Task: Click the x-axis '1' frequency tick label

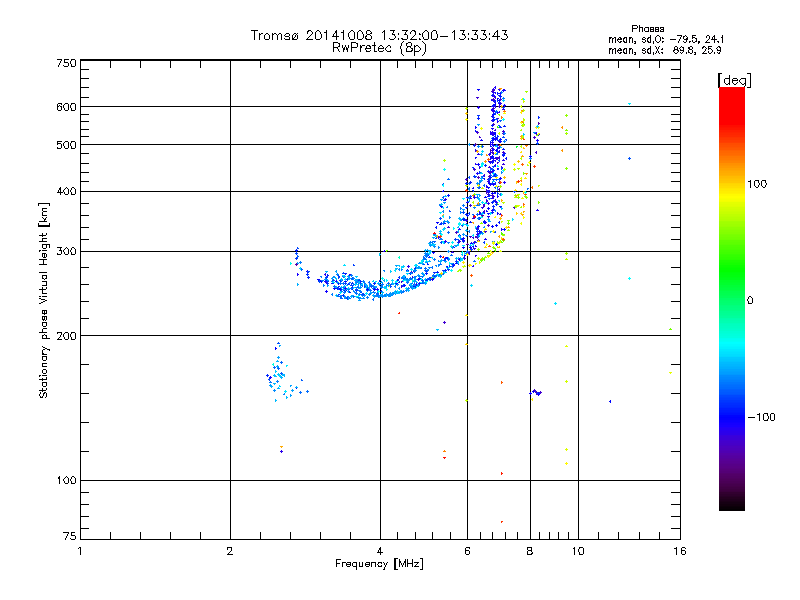Action: point(80,551)
